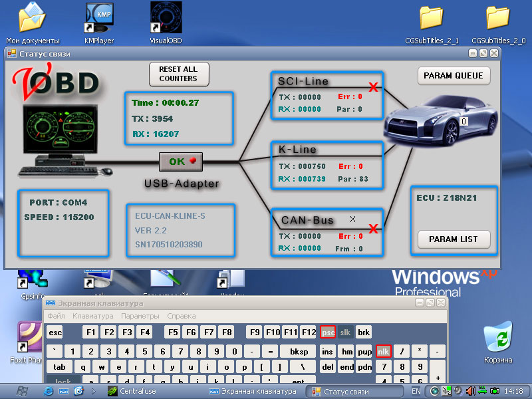Click the red X on CAN-Bus
This screenshot has width=532, height=399.
click(374, 229)
